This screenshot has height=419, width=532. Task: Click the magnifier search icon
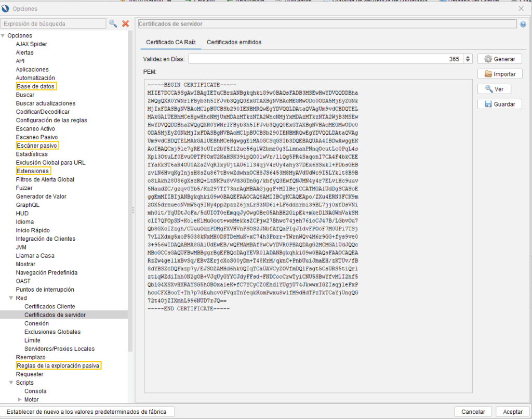[113, 23]
